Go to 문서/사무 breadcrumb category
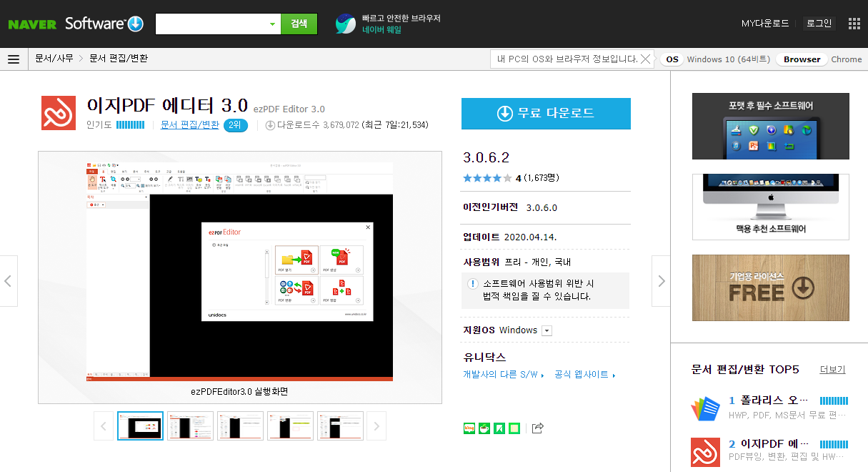 tap(54, 59)
